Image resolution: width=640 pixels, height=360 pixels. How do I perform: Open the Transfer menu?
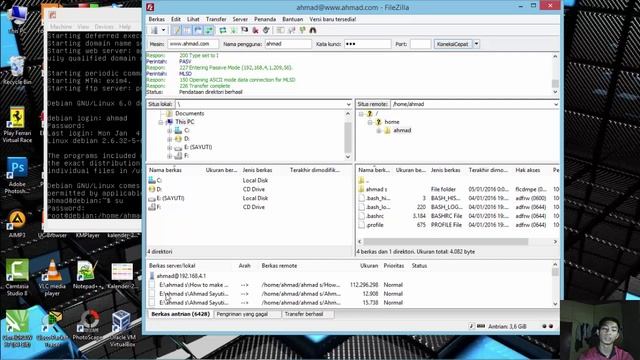(216, 19)
